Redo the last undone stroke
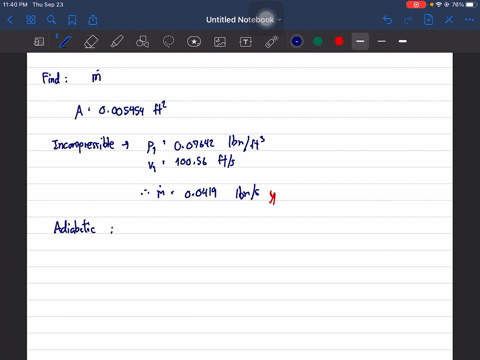Screen dimensions: 480x360 click(x=408, y=20)
